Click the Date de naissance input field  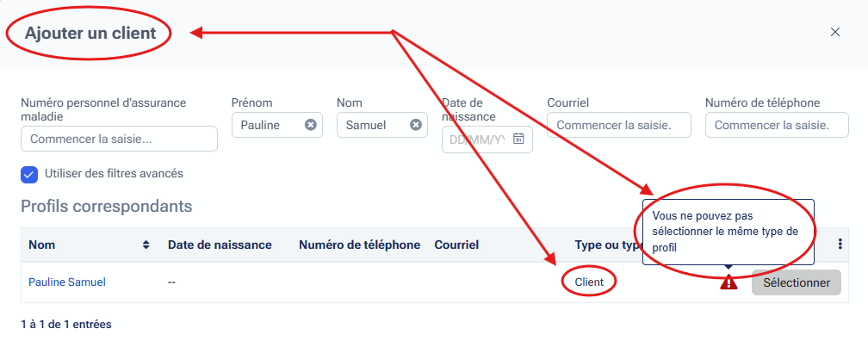(x=479, y=139)
